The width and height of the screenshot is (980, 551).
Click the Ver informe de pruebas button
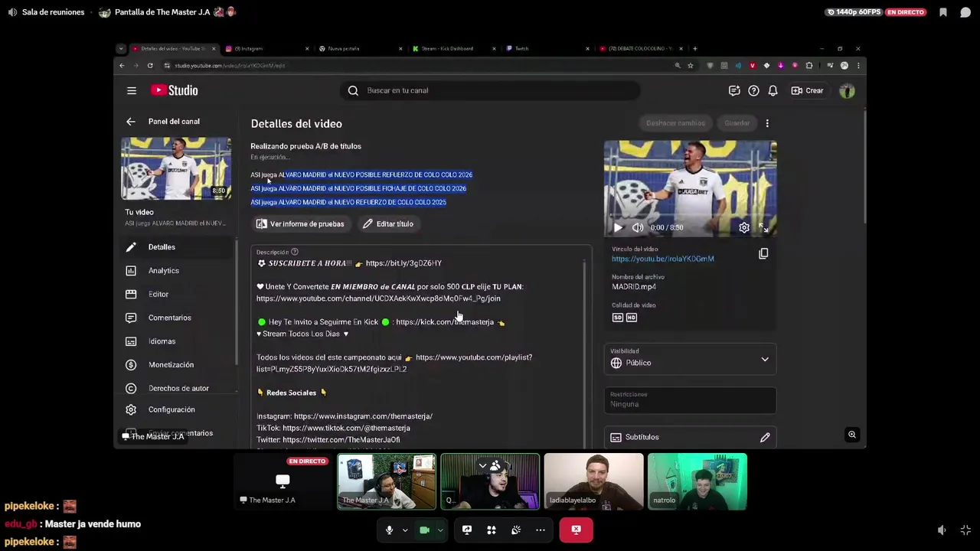click(300, 224)
